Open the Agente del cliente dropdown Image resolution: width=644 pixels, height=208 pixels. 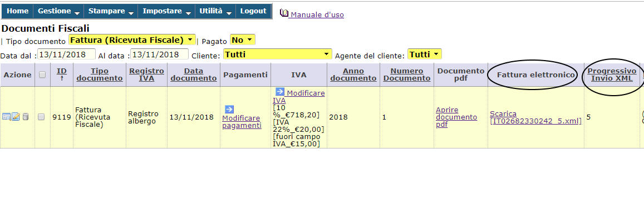[x=425, y=54]
